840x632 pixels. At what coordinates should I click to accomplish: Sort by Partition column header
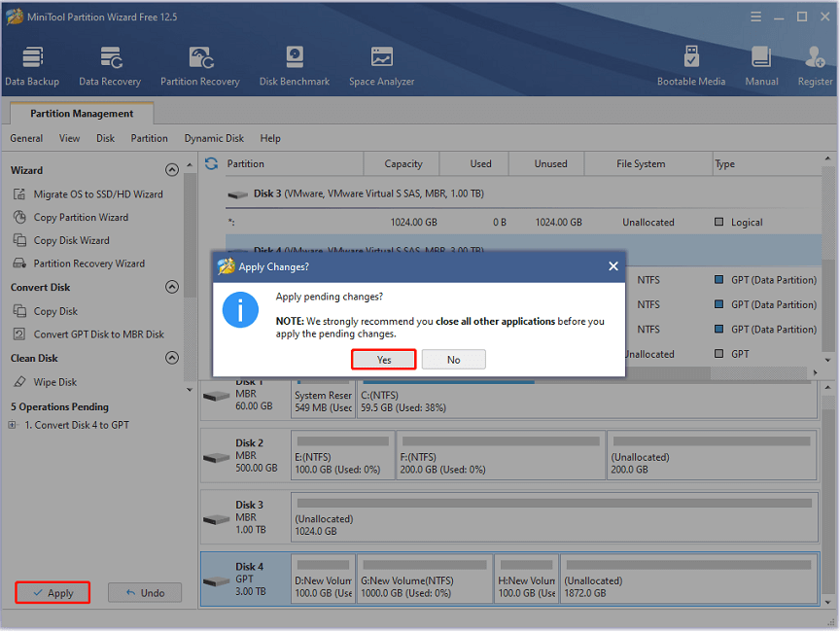click(x=294, y=164)
